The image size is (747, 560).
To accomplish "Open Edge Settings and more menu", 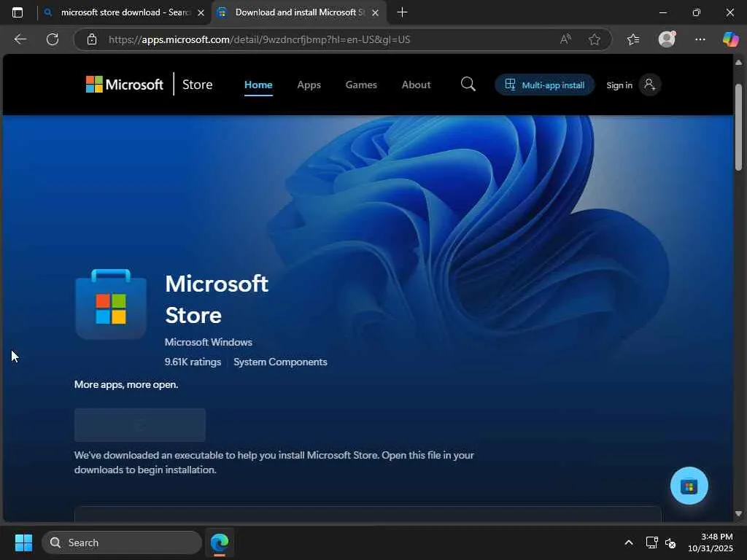I will click(700, 39).
